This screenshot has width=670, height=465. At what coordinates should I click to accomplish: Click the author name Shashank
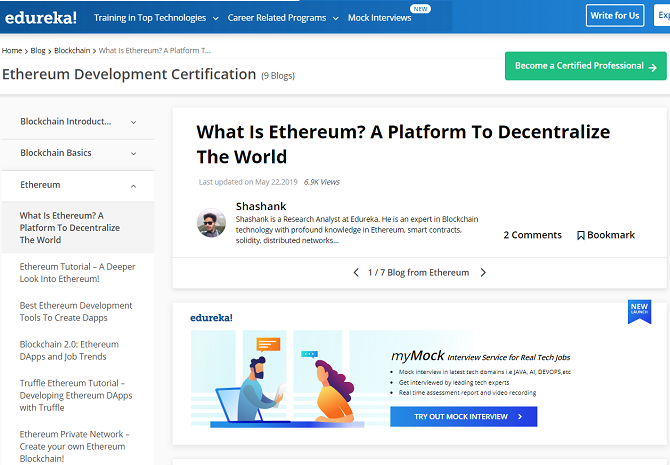[x=261, y=206]
